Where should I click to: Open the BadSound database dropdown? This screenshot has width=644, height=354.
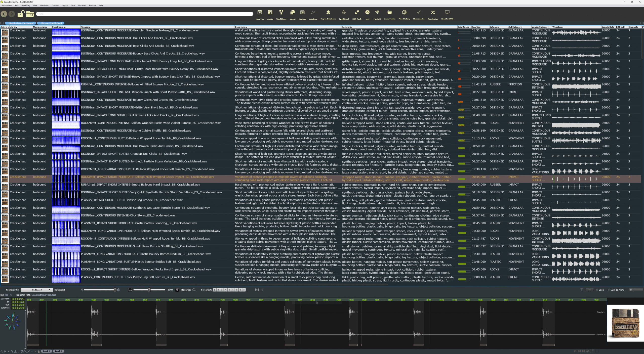click(37, 290)
